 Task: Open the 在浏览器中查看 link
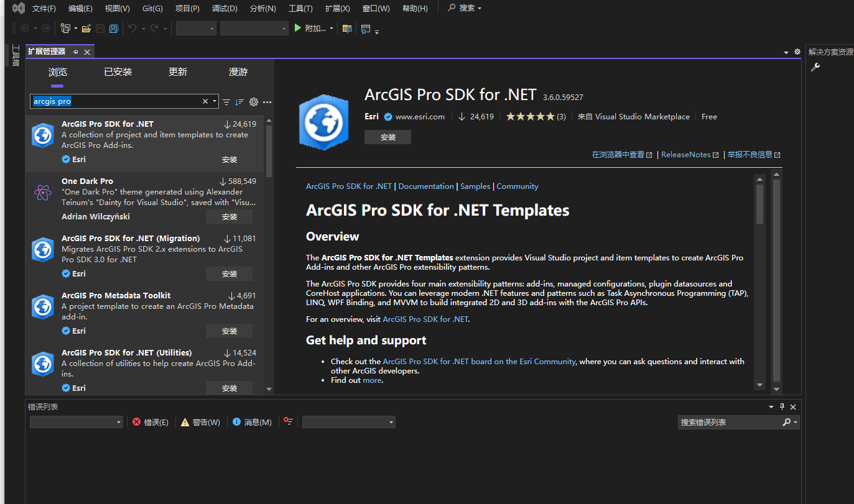pos(622,155)
